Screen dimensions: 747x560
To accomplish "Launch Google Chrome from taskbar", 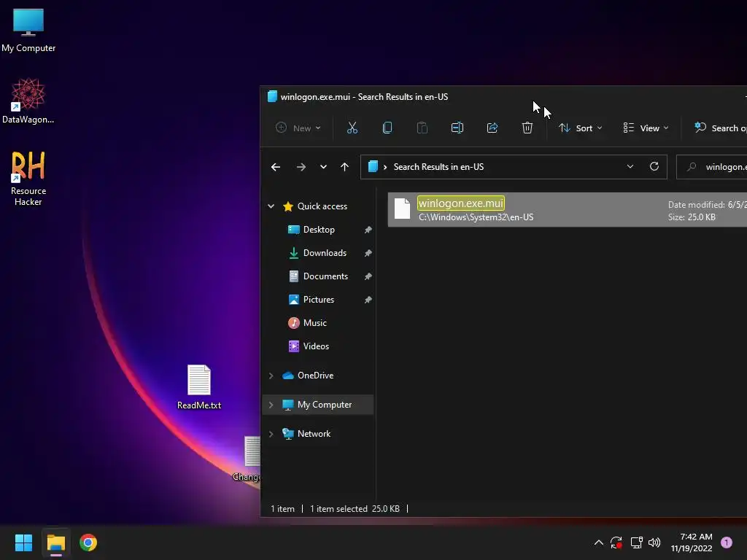I will (88, 542).
